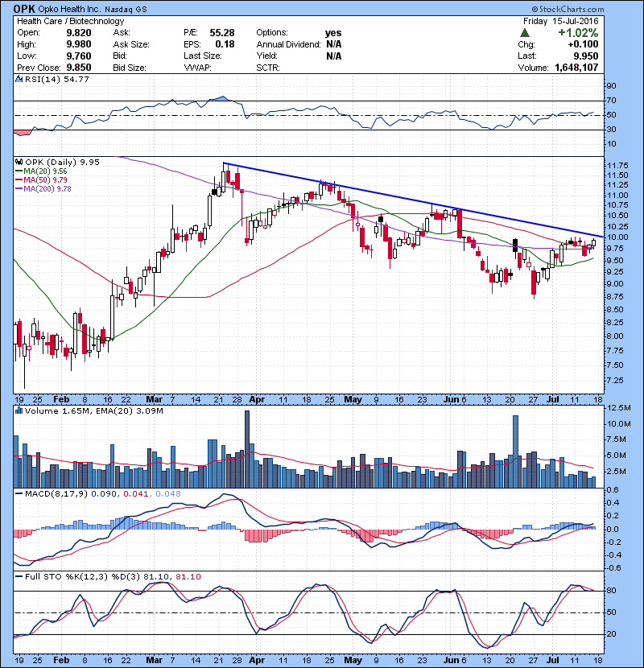Click the Mar label under the price chart
This screenshot has height=668, width=644.
coord(154,399)
